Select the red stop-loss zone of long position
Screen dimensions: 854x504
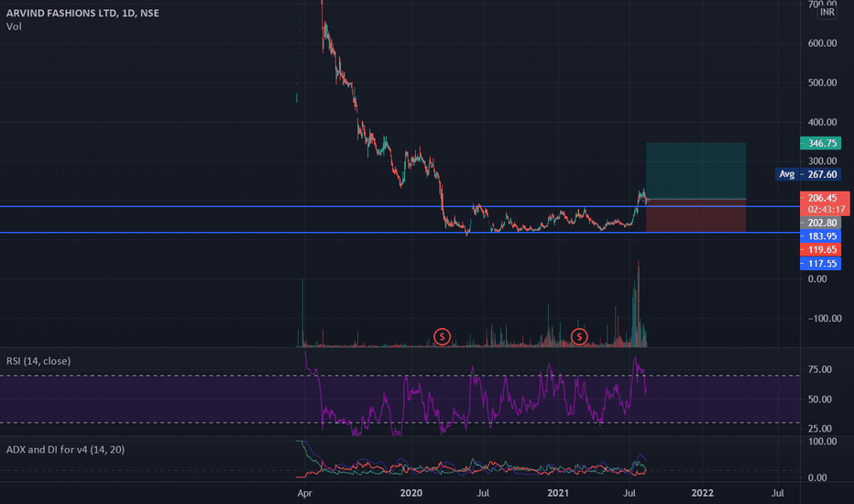(695, 215)
